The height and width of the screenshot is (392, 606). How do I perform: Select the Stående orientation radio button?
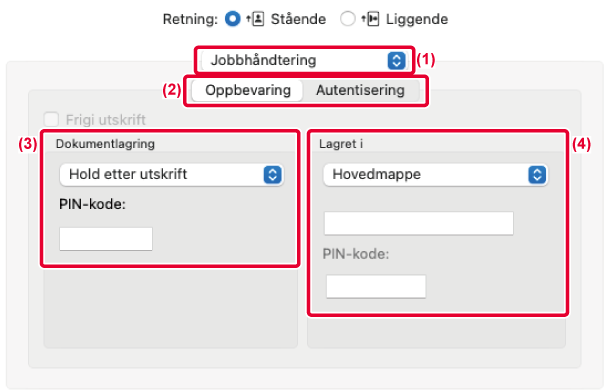[x=233, y=19]
